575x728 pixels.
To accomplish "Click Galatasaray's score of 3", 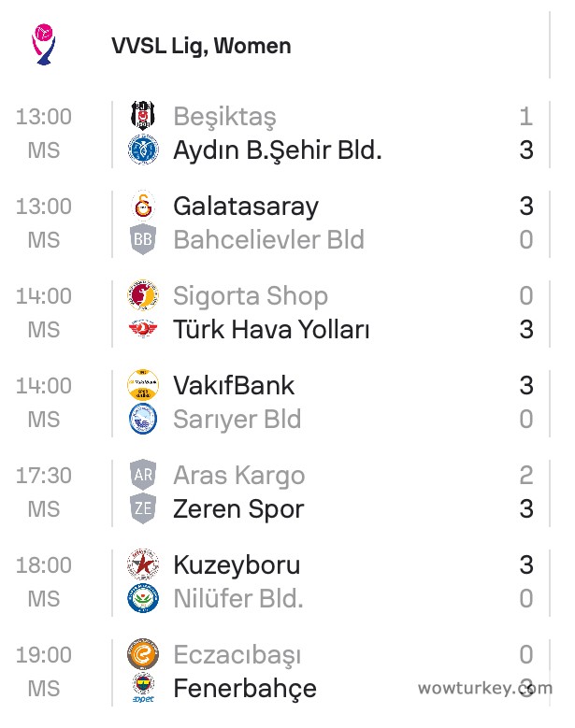I will (x=526, y=207).
